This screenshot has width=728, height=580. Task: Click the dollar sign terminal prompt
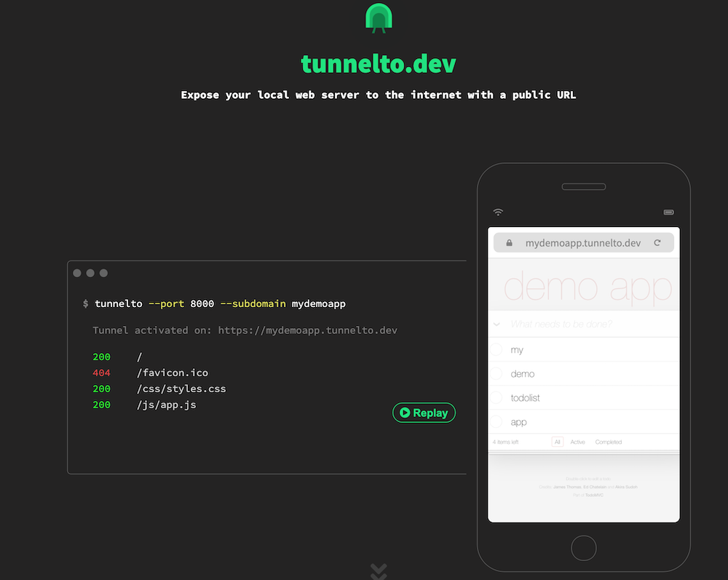tap(85, 304)
